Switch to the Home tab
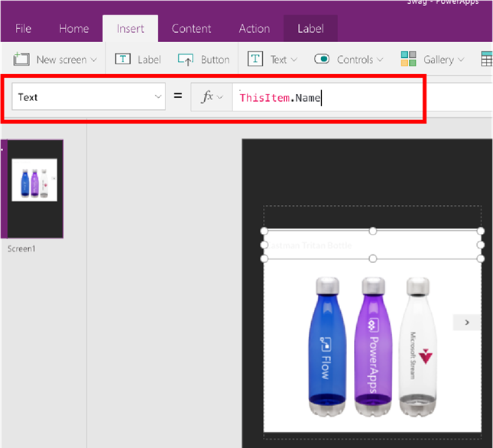 74,29
